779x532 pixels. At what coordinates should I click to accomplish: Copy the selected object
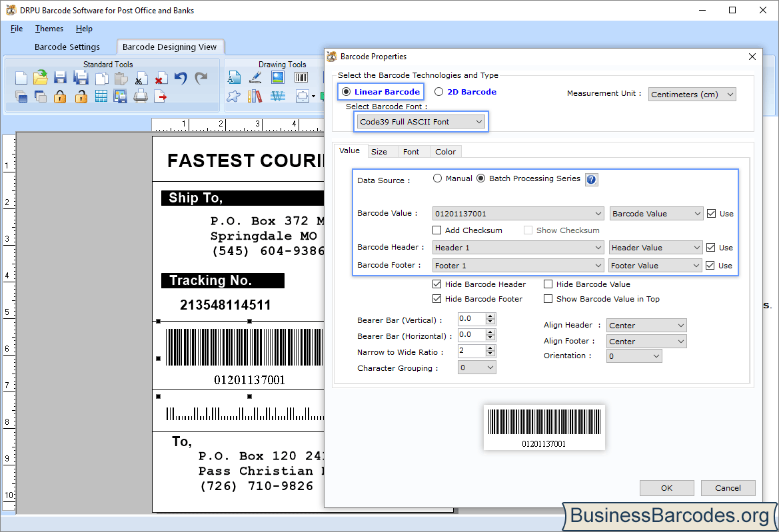click(x=101, y=79)
